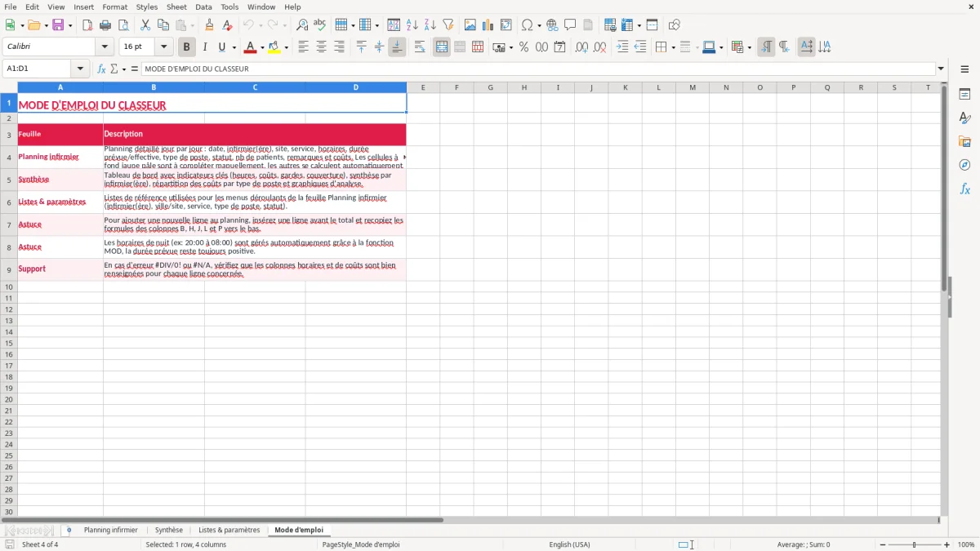Viewport: 980px width, 551px height.
Task: Click the Print icon
Action: pos(105,25)
